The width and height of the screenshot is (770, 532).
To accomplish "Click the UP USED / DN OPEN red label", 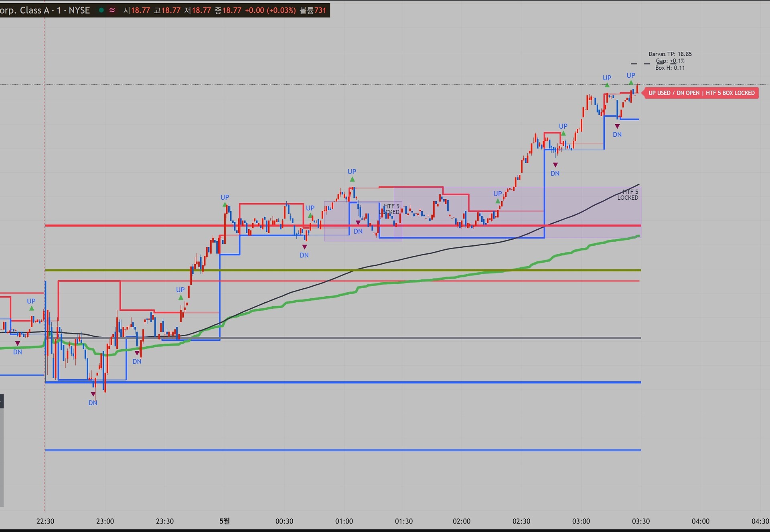I will point(701,93).
